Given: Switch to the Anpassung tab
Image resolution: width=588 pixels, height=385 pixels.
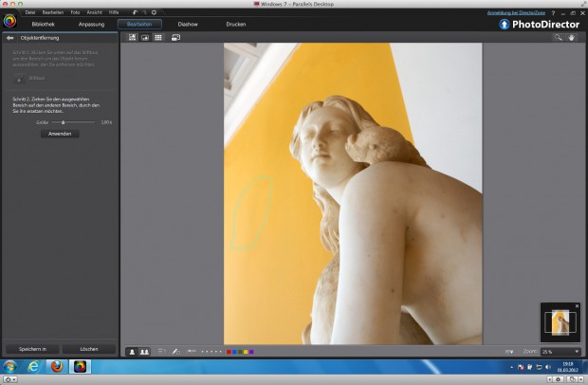Looking at the screenshot, I should [91, 25].
